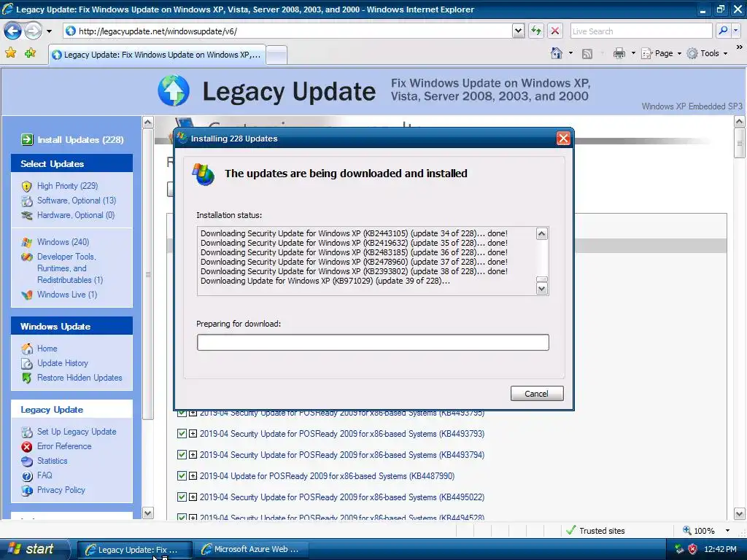Screen dimensions: 747x560
Task: Expand details for KB4493793 update
Action: tap(193, 434)
